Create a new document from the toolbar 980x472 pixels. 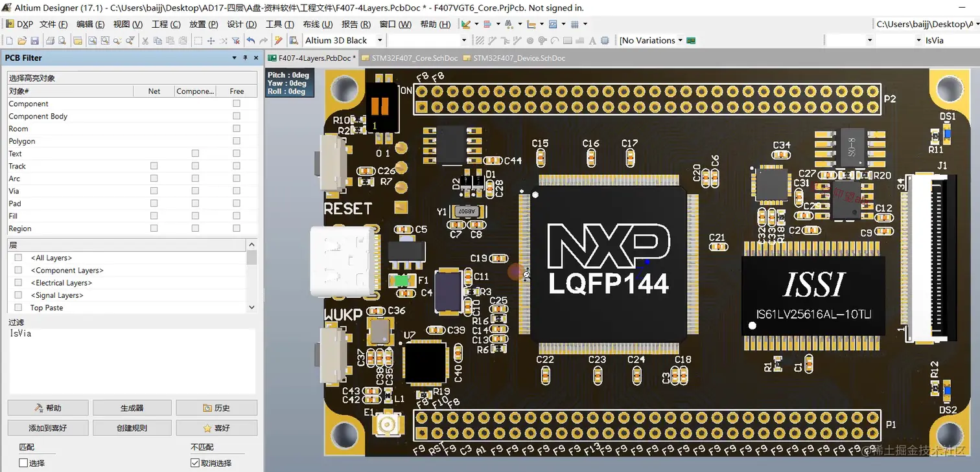(9, 40)
